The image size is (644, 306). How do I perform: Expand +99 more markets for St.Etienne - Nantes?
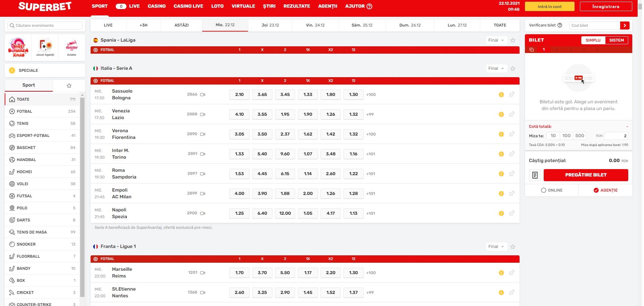pyautogui.click(x=370, y=293)
